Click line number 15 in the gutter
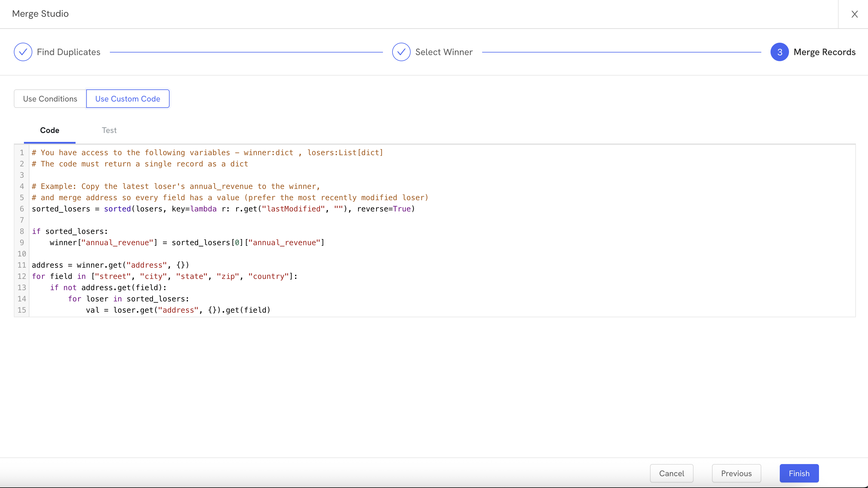The height and width of the screenshot is (488, 868). coord(22,310)
